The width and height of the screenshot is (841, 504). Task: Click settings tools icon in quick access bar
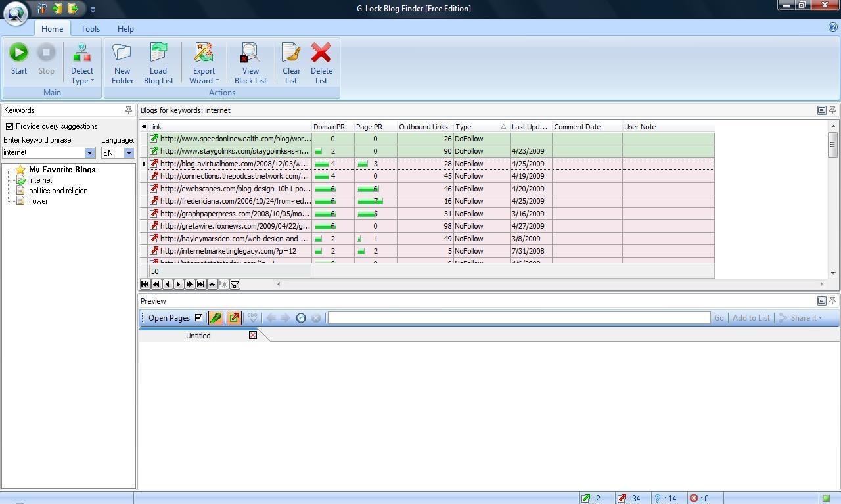[41, 9]
